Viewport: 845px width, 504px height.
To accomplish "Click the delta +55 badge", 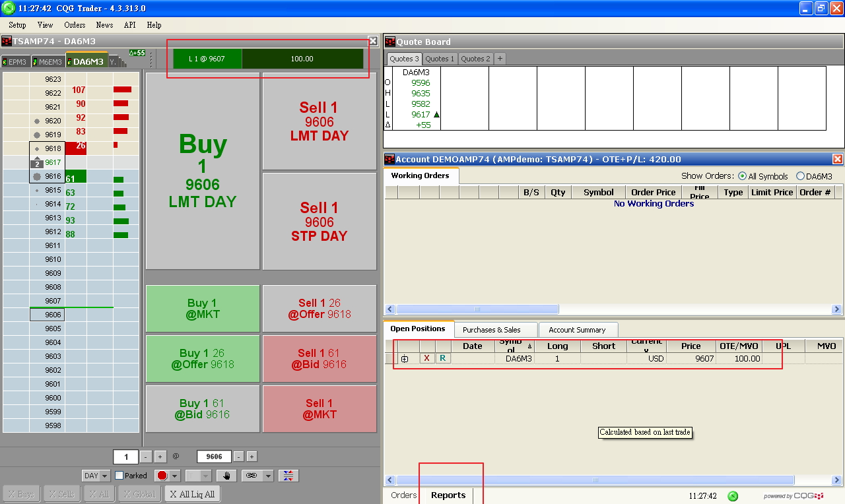I will 137,53.
